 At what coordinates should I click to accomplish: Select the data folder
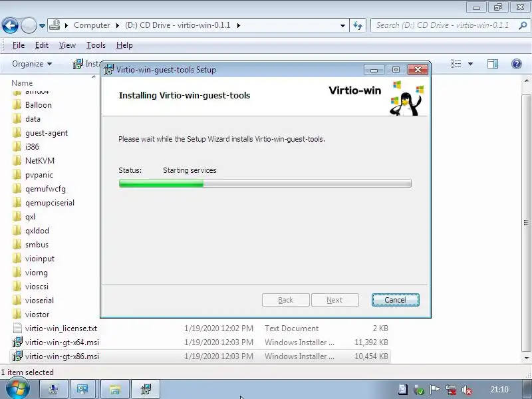(33, 119)
